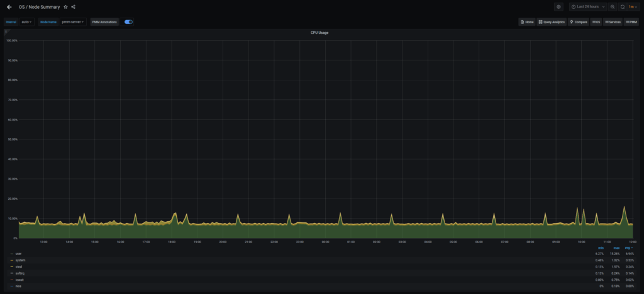Click the 00:00 time axis label
Screen dimensions: 644x294
coord(325,242)
